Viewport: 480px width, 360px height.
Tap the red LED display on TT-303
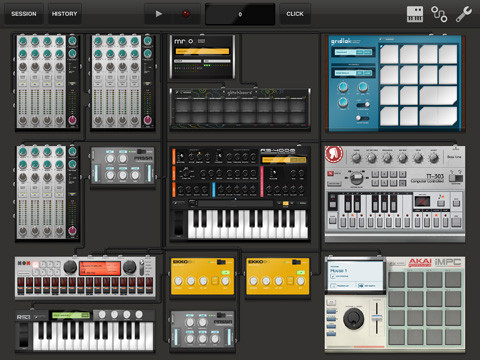click(422, 201)
